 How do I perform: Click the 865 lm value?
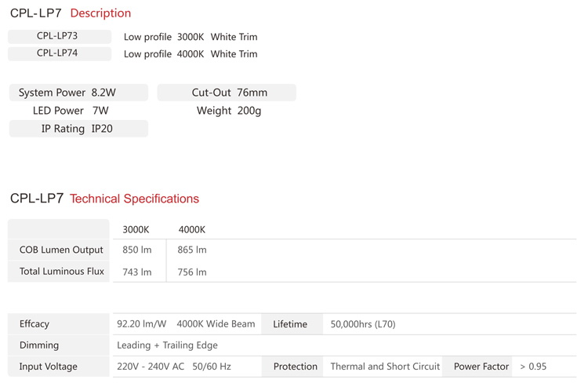pos(192,250)
